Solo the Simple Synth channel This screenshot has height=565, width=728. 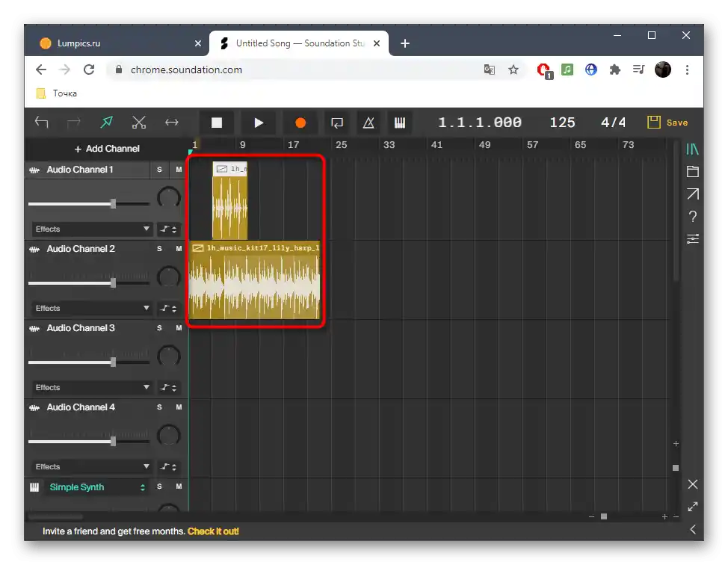coord(159,487)
